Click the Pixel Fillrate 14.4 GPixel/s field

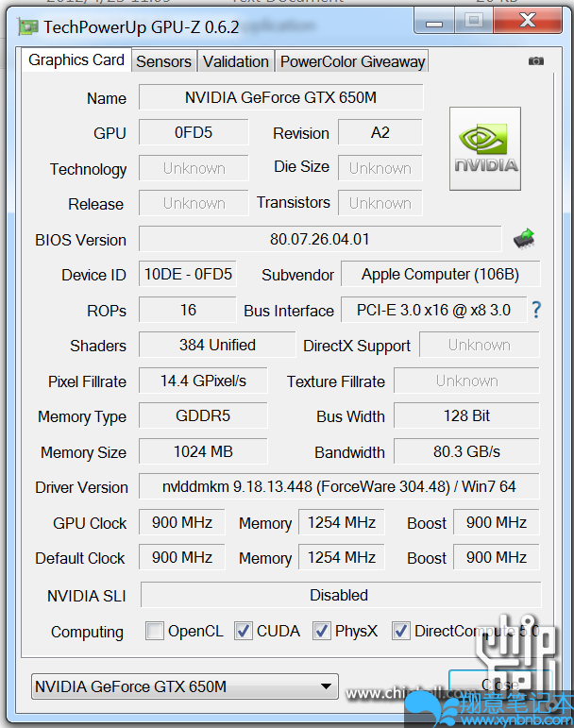click(203, 381)
